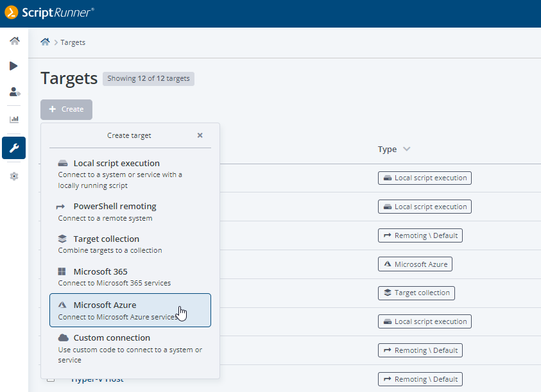The width and height of the screenshot is (541, 392).
Task: Click the Create button
Action: click(66, 109)
